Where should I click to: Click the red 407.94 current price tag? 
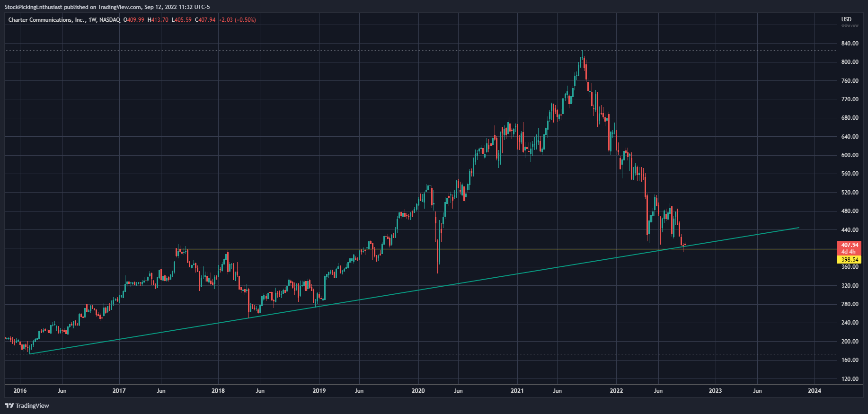click(x=850, y=245)
